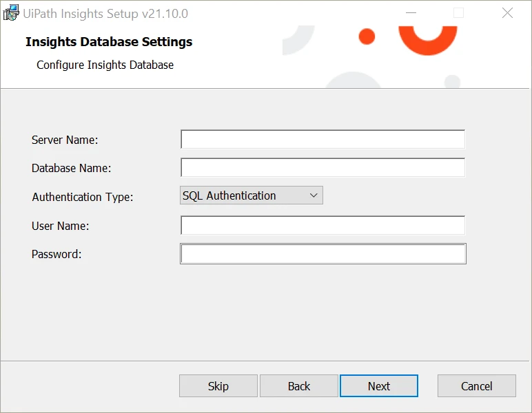Click the Server Name label

coord(65,140)
